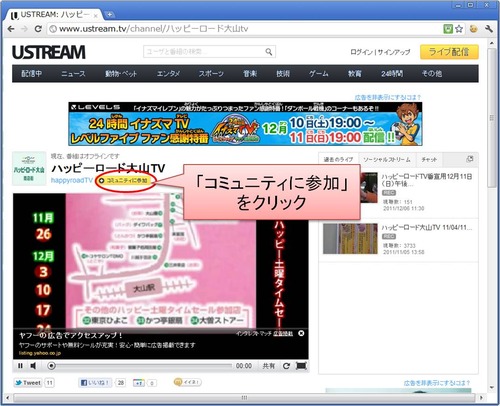Toggle fullscreen mode in the player
The image size is (500, 406).
(301, 366)
